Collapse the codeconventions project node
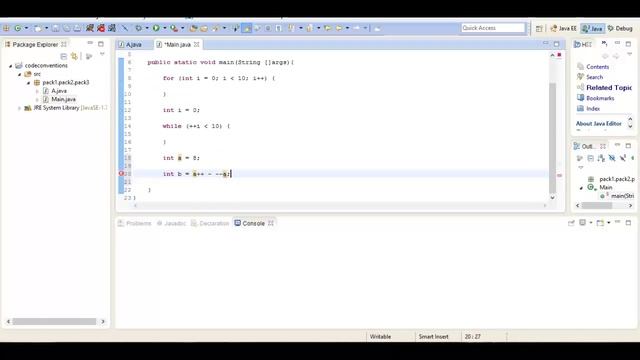 point(11,66)
